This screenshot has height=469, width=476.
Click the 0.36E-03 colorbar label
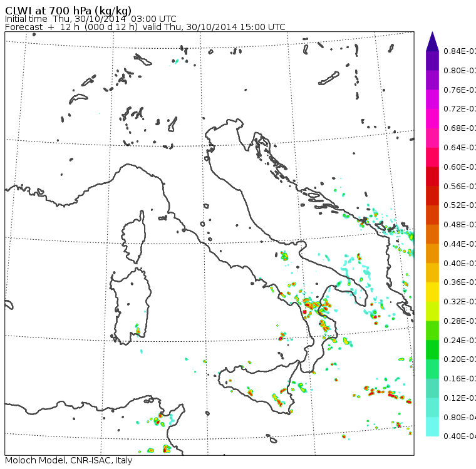point(460,282)
